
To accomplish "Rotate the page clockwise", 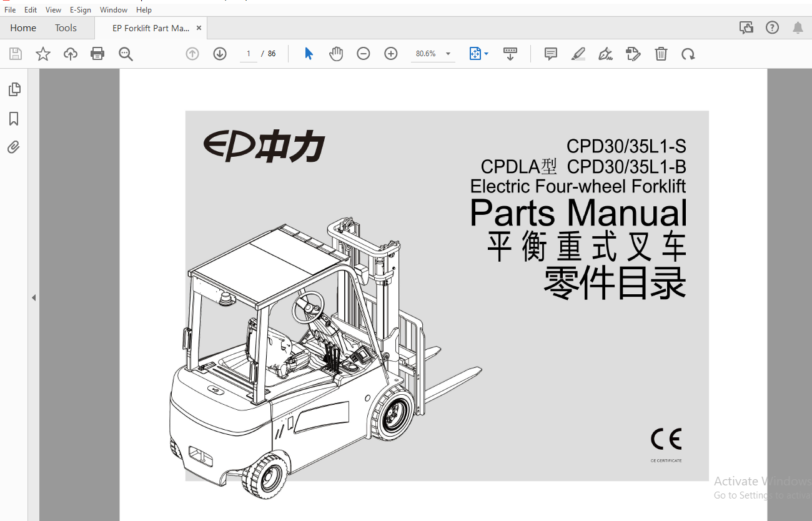I will 688,54.
